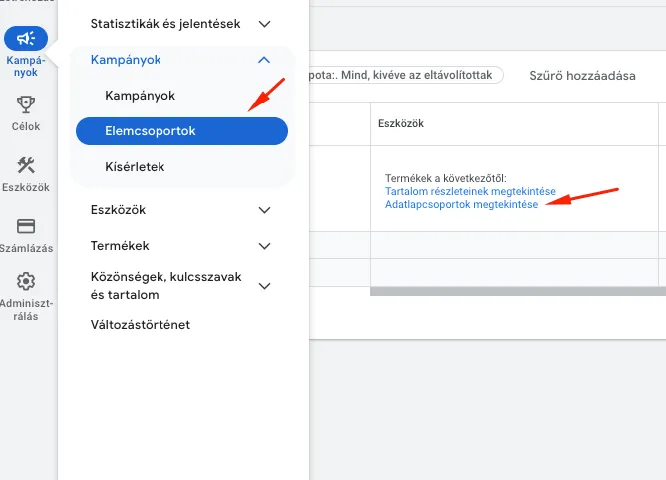666x480 pixels.
Task: Open the Eszközök wrench icon
Action: [26, 165]
